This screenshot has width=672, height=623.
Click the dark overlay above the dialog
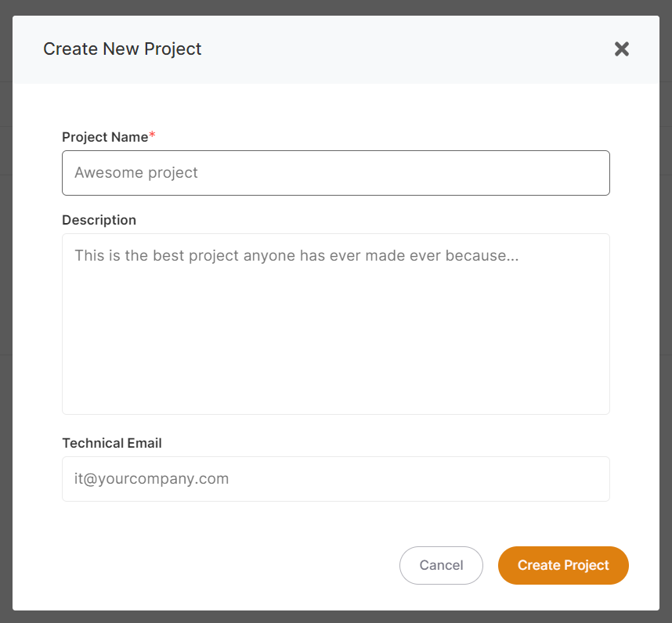point(335,7)
